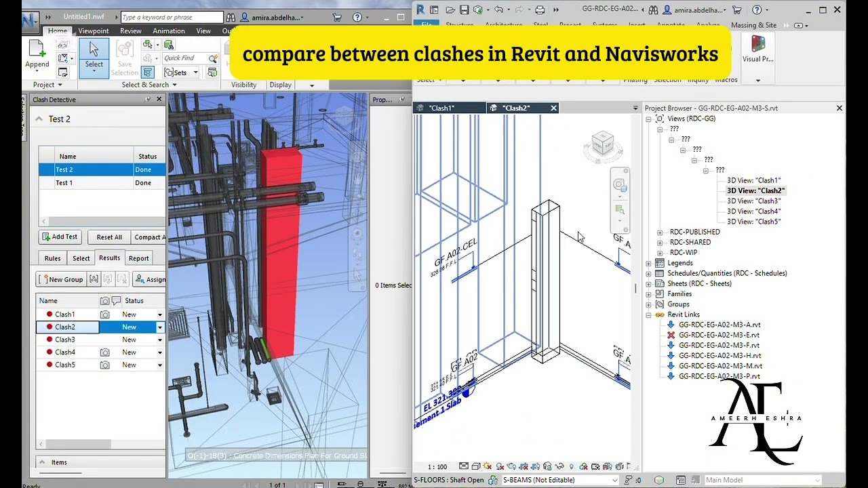Click Navisworks keyword search field
Viewport: 868px width, 488px height.
pyautogui.click(x=172, y=18)
